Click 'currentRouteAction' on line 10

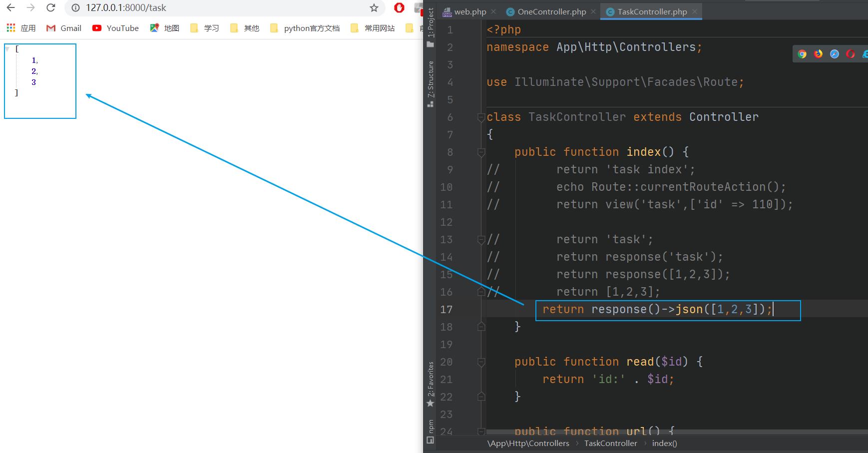(x=703, y=187)
